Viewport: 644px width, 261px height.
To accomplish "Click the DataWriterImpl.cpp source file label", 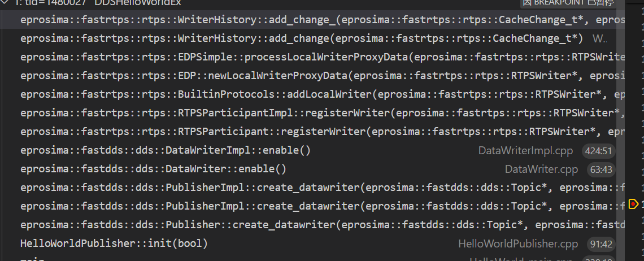I will [525, 151].
